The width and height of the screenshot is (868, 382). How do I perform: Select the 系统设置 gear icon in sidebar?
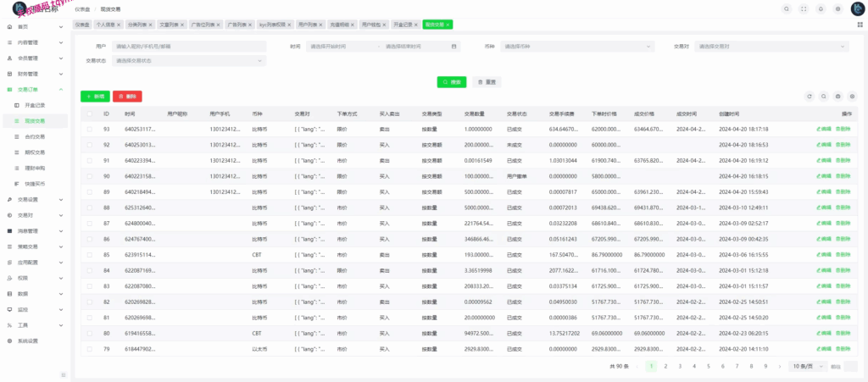9,341
